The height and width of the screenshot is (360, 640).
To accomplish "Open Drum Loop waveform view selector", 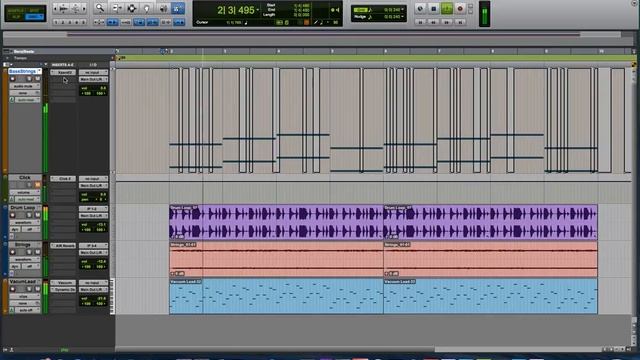I will point(24,222).
